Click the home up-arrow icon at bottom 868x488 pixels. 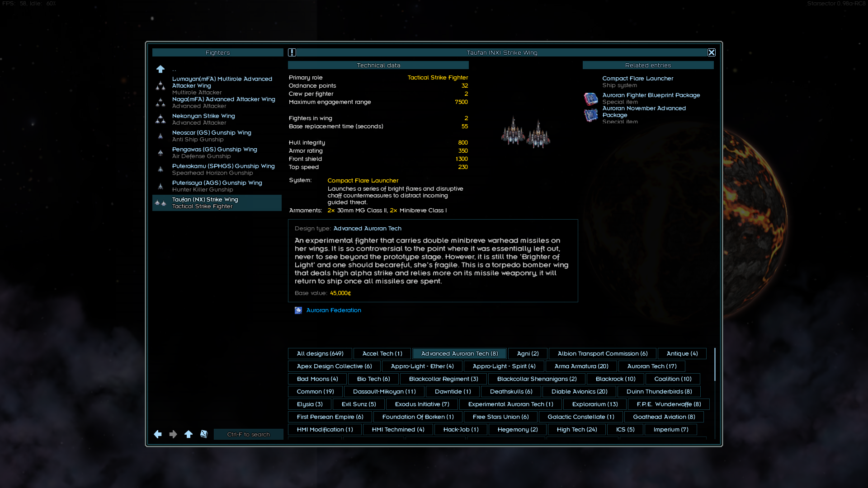pos(189,434)
